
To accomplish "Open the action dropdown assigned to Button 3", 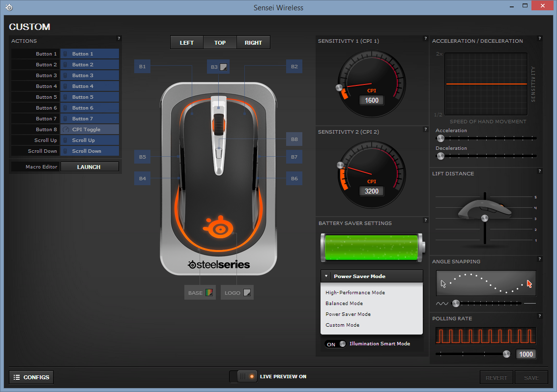I will tap(89, 76).
